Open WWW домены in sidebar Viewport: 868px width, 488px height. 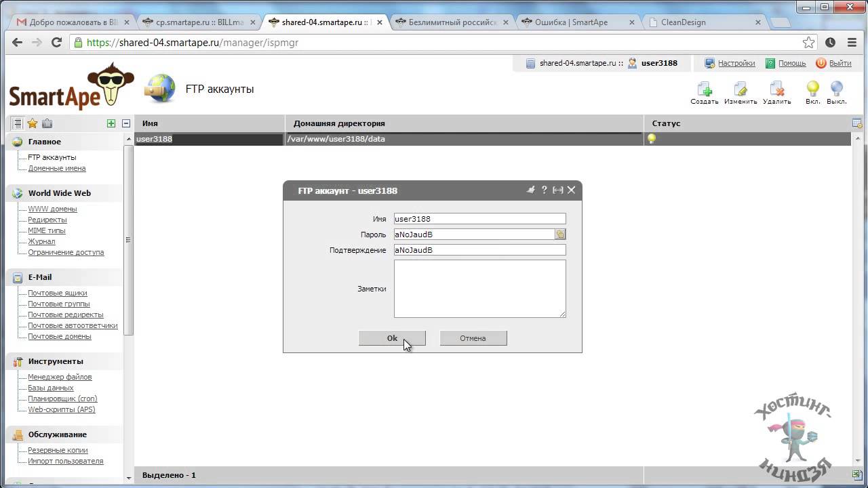point(52,209)
